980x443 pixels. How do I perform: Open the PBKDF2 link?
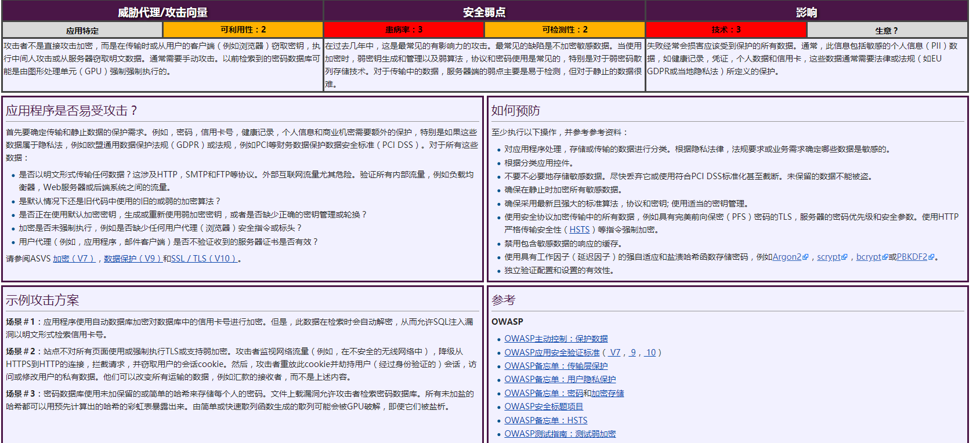[x=912, y=257]
